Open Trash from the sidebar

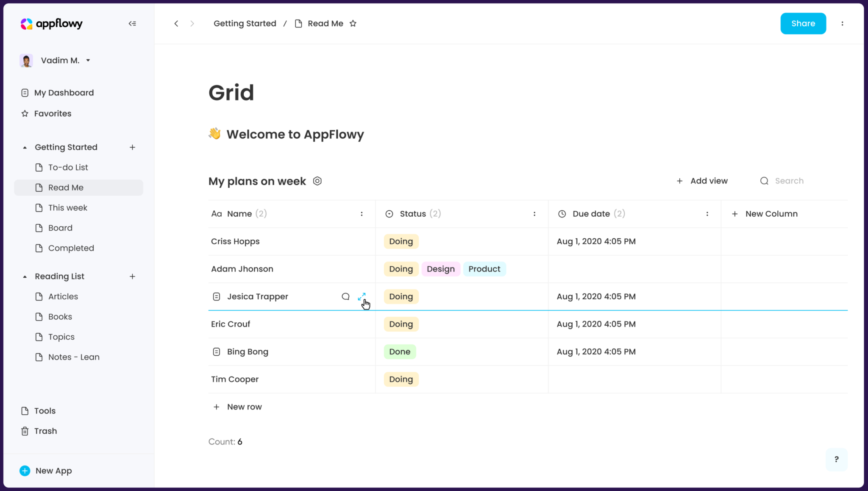pyautogui.click(x=45, y=431)
